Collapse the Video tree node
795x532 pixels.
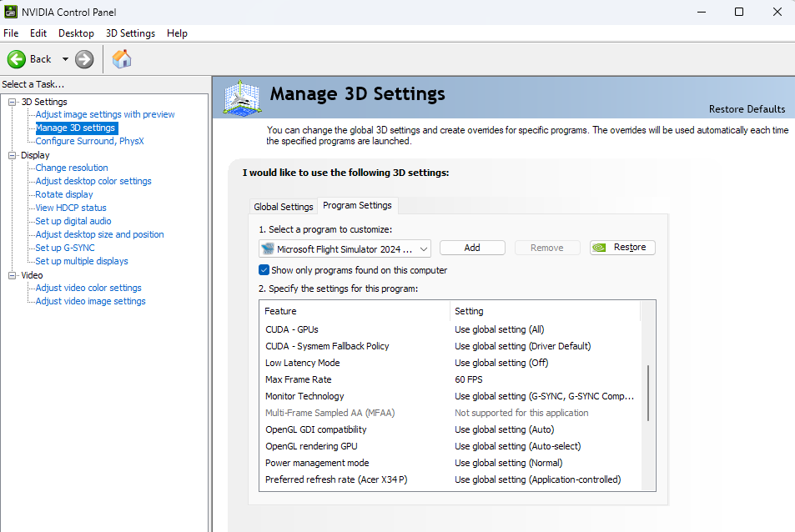[13, 275]
